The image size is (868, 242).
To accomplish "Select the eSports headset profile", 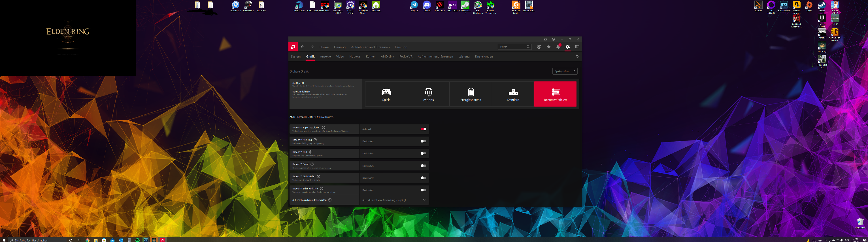I will click(428, 94).
